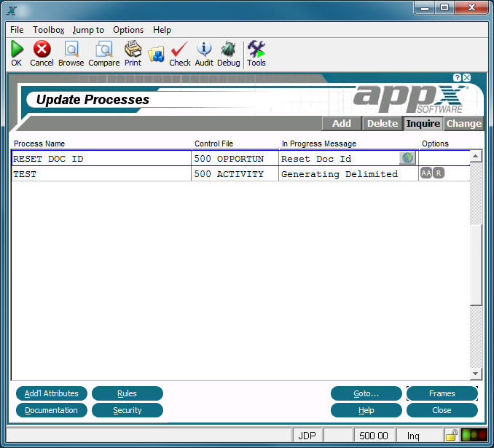Click the red Cancel icon
The height and width of the screenshot is (448, 494).
pos(42,49)
